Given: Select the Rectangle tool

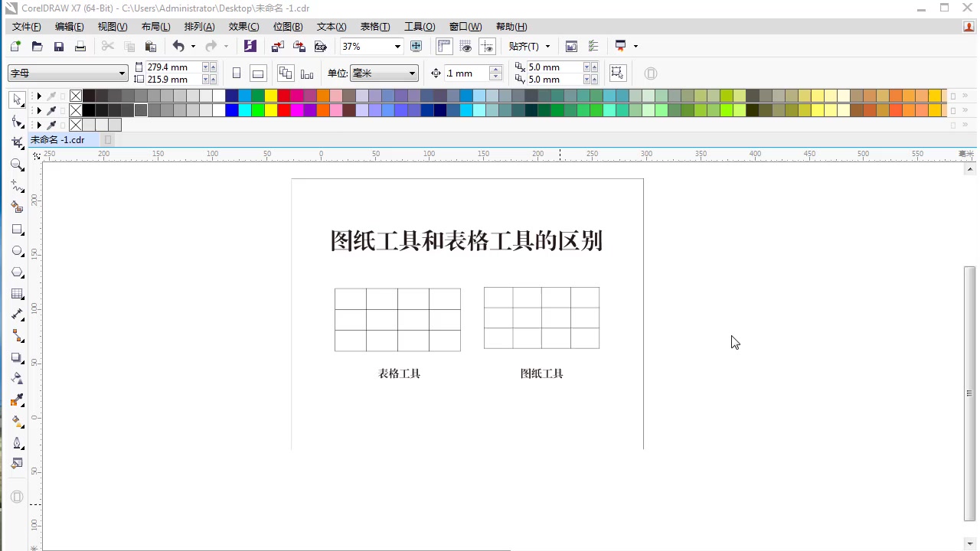Looking at the screenshot, I should (x=17, y=229).
